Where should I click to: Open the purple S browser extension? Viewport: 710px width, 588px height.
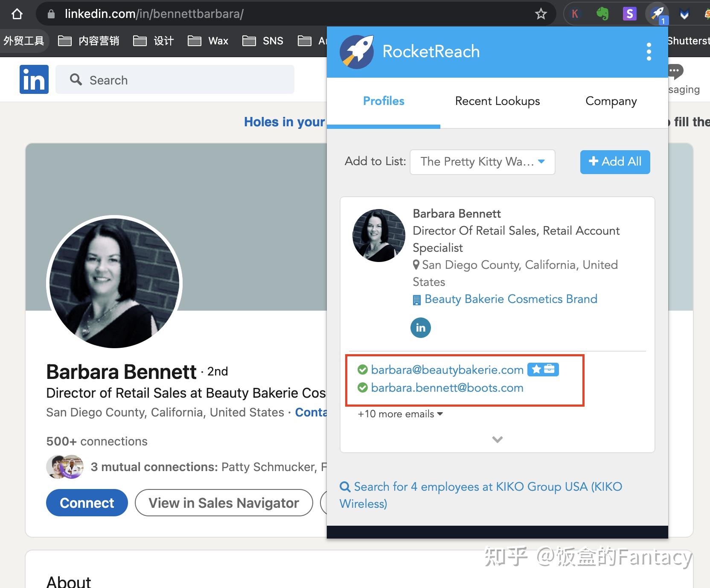pos(630,14)
